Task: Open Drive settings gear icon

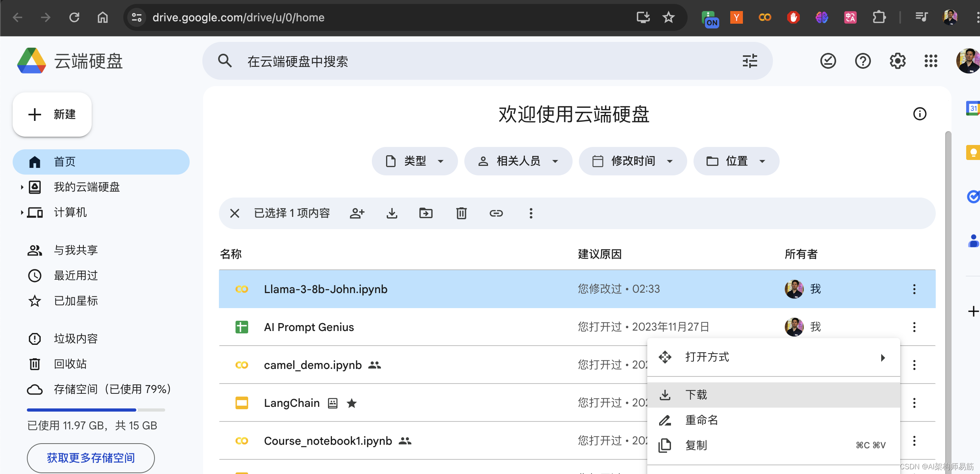Action: (897, 61)
